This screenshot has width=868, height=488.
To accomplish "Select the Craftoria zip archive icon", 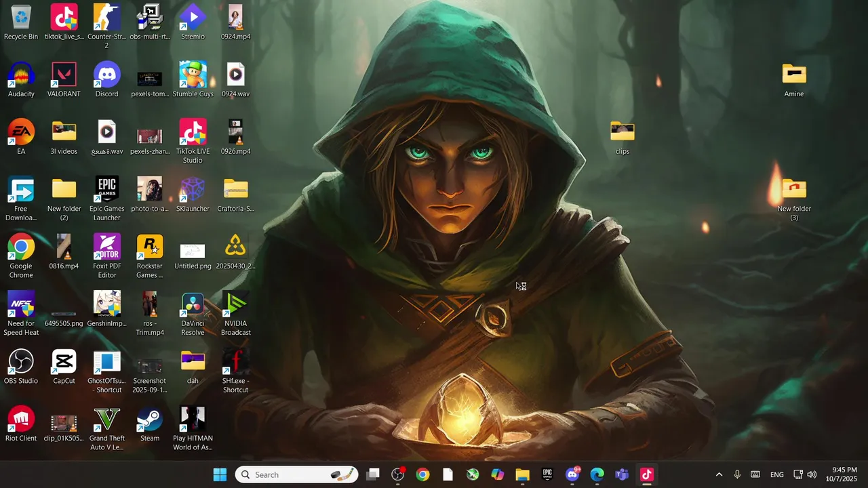I will click(235, 195).
